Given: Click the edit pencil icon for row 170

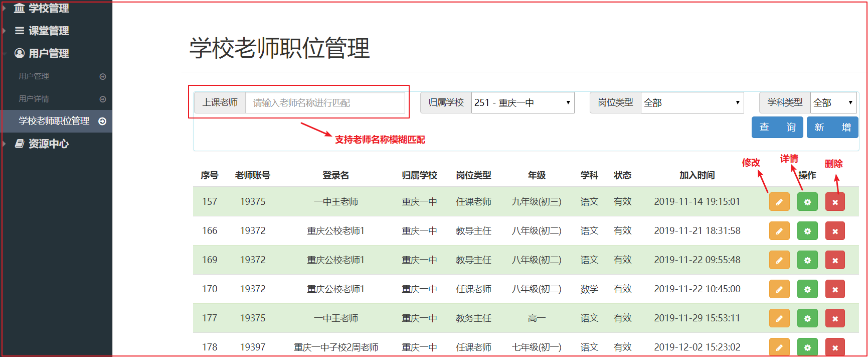Looking at the screenshot, I should pyautogui.click(x=779, y=289).
